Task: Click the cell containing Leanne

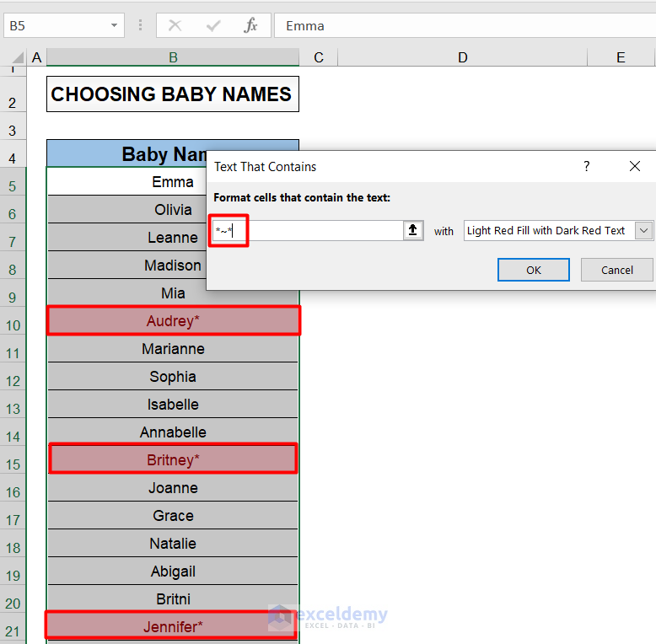Action: tap(173, 238)
